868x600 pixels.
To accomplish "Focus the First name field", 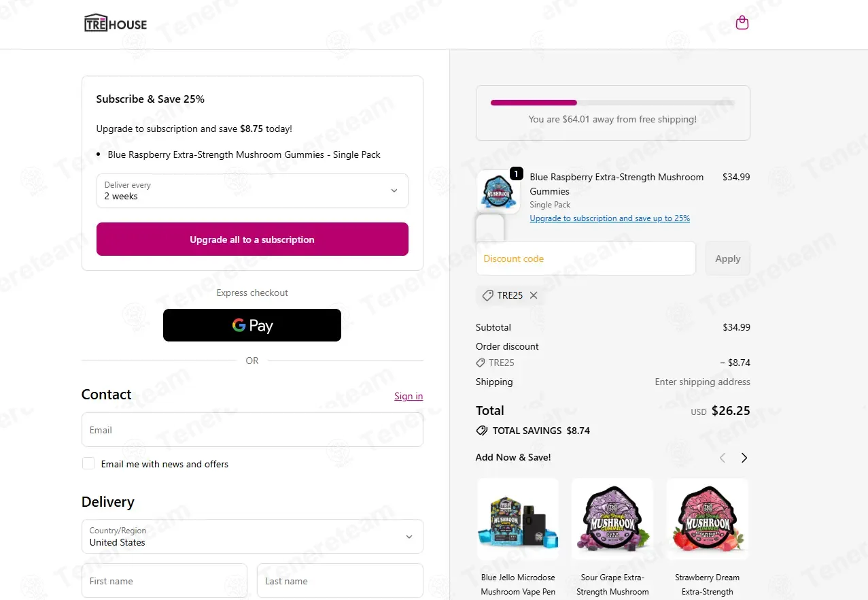I will pyautogui.click(x=164, y=581).
